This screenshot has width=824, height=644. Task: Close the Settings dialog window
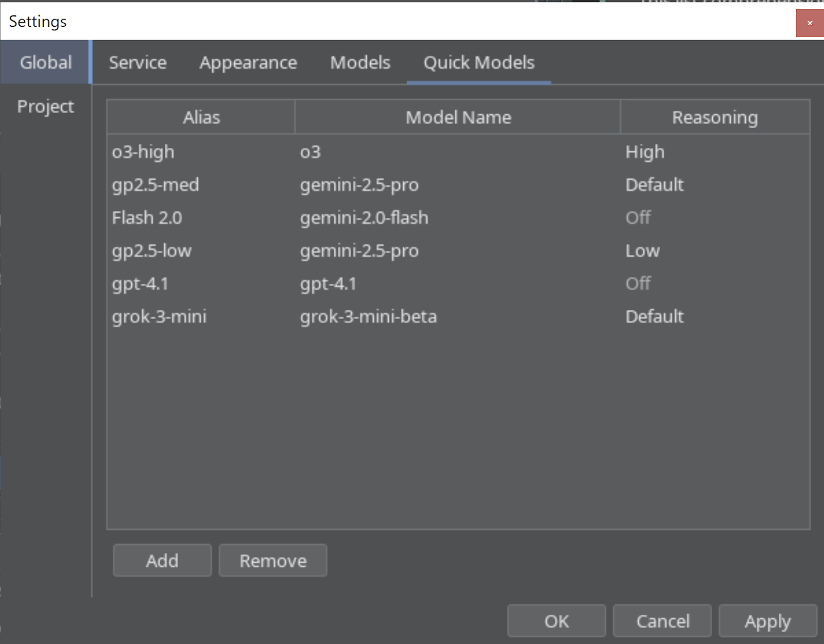[x=810, y=23]
